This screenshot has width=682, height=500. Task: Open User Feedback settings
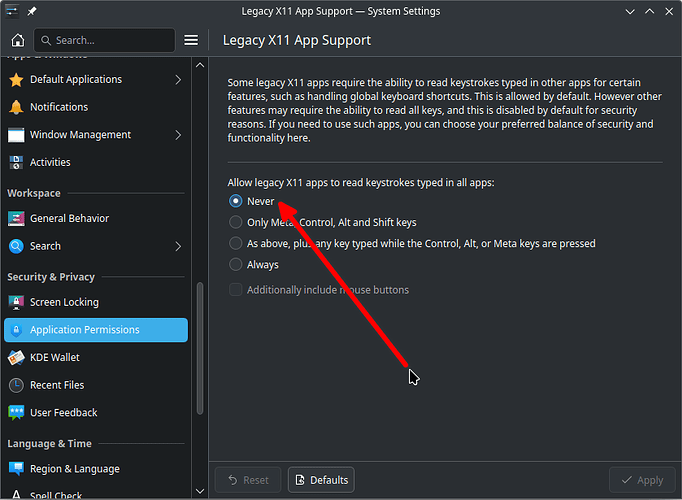coord(96,413)
